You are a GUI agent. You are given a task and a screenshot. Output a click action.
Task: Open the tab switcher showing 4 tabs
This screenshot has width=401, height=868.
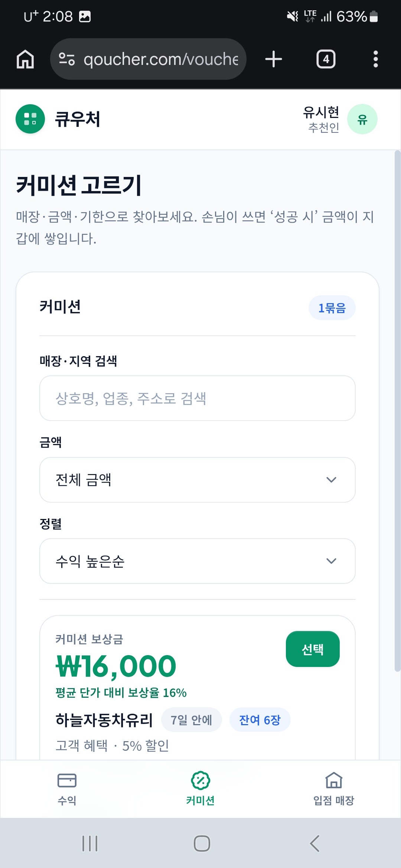[x=326, y=59]
